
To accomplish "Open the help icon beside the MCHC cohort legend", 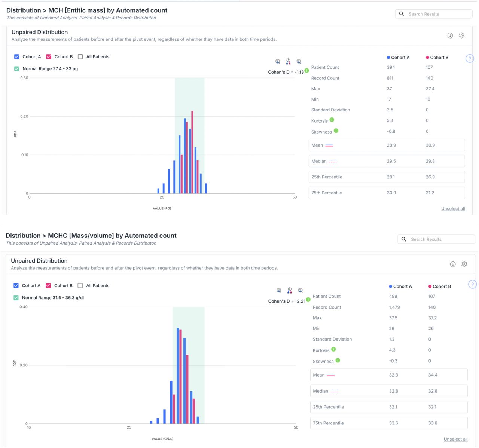I will point(472,285).
